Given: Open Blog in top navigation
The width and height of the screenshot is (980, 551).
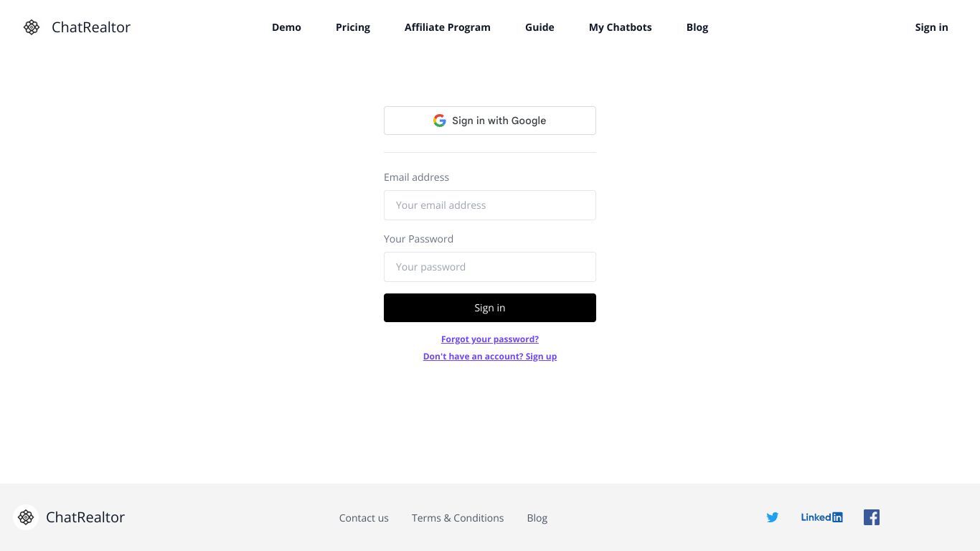Looking at the screenshot, I should [697, 27].
